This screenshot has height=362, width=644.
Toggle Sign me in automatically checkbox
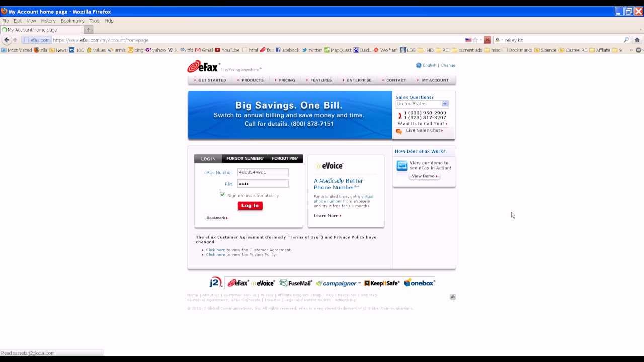click(223, 195)
